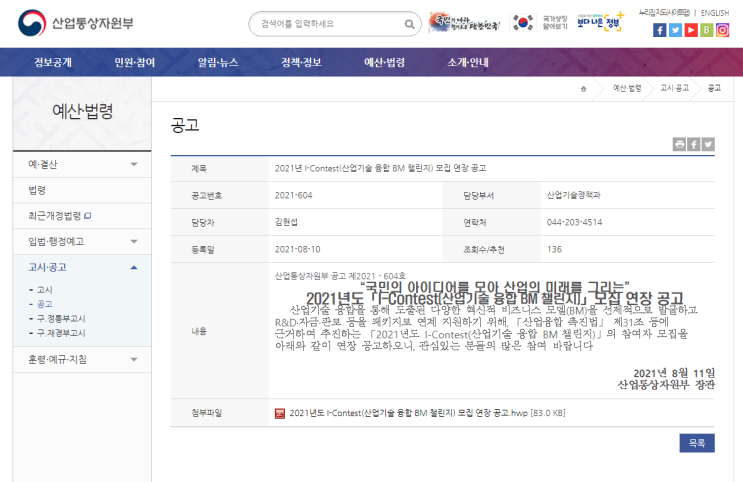Open the 소개·안내 menu
The height and width of the screenshot is (482, 743).
468,62
